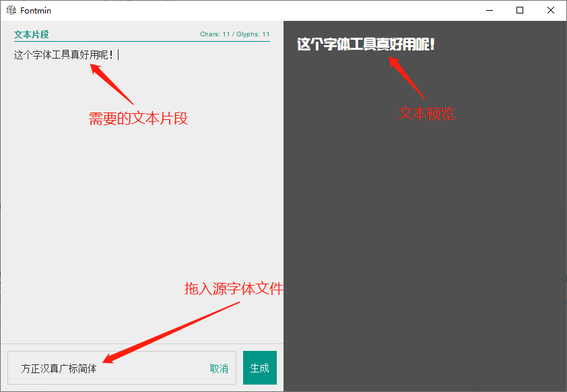Click the 方正汉真广标简体 font file name
This screenshot has height=392, width=567.
tap(59, 368)
